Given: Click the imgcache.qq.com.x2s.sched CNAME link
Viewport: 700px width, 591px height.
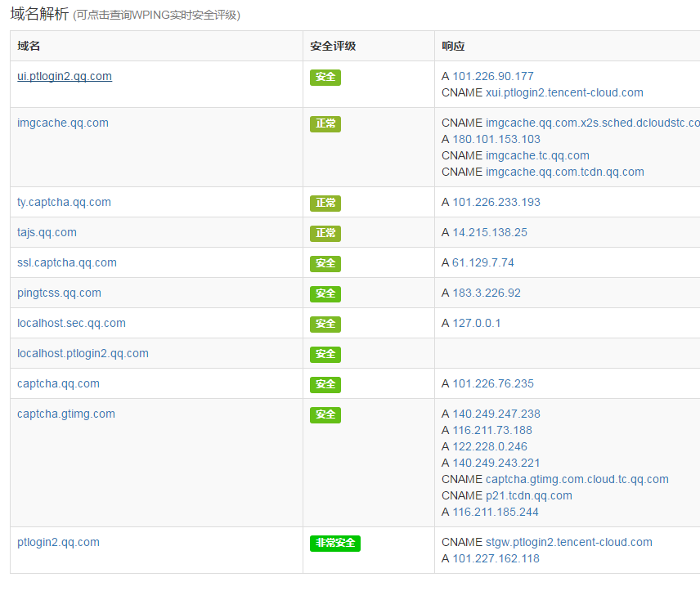Looking at the screenshot, I should pos(593,123).
